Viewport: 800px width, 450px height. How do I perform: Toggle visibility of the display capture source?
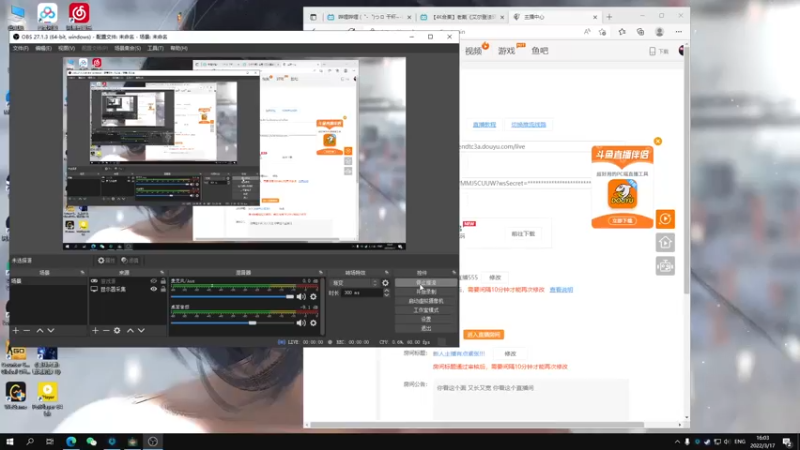click(154, 289)
